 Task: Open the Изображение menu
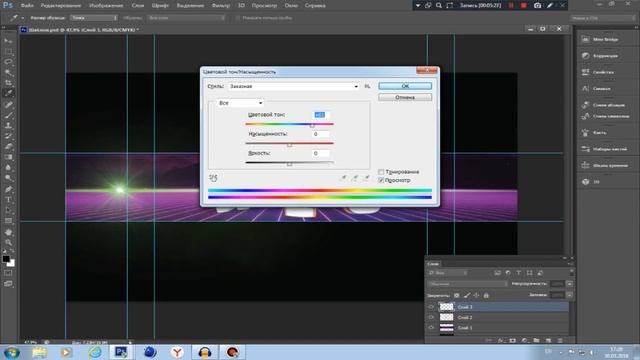pyautogui.click(x=106, y=5)
